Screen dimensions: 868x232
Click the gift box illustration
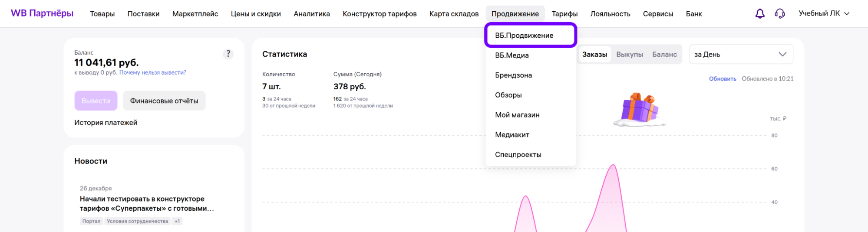(x=639, y=109)
